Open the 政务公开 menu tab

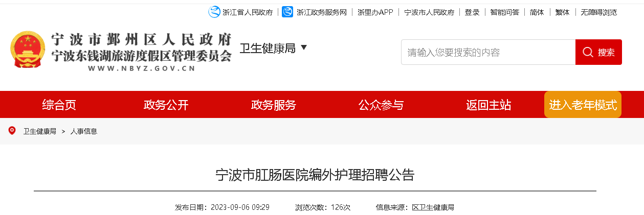point(166,105)
